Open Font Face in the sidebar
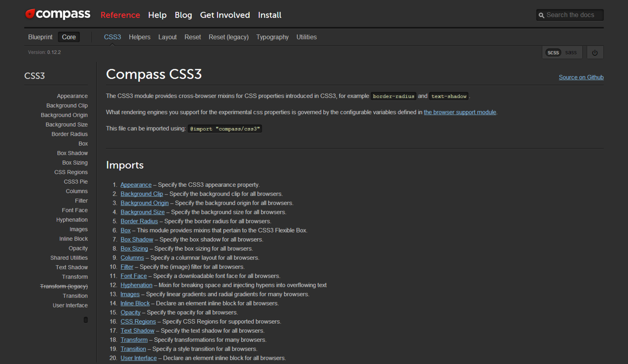 point(75,210)
